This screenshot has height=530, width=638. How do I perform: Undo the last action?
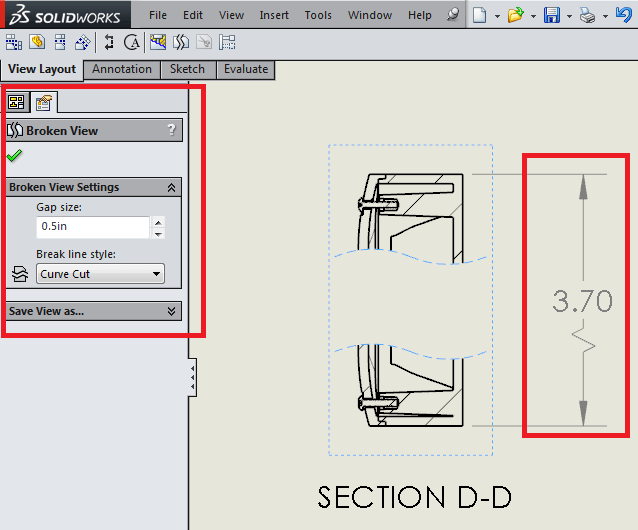pos(624,15)
